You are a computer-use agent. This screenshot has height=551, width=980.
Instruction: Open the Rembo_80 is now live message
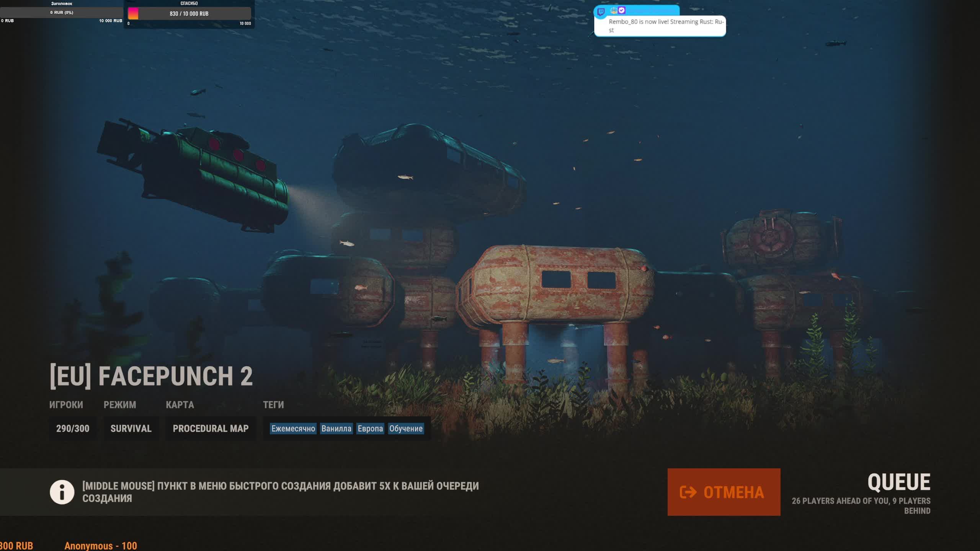[x=665, y=26]
